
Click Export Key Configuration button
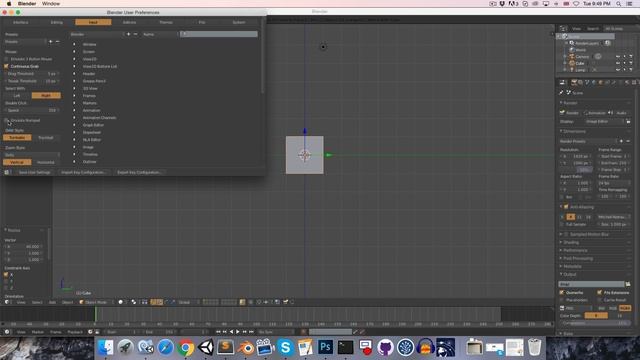[x=139, y=172]
